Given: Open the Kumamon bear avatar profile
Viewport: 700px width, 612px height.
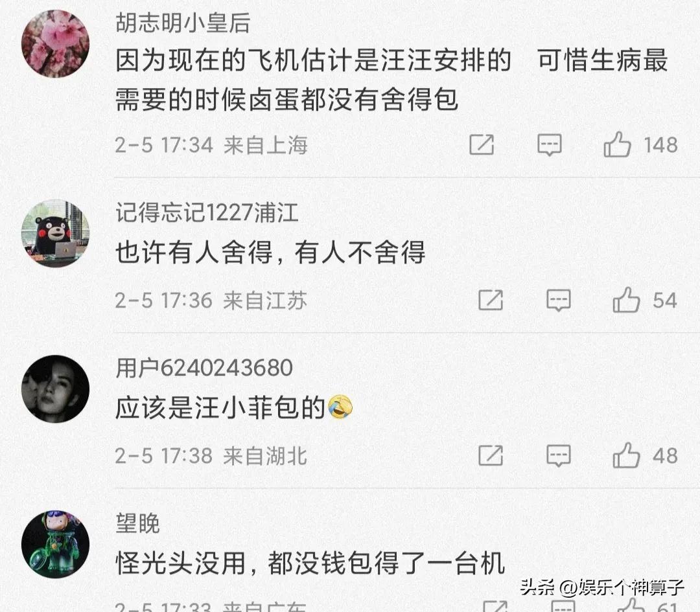Looking at the screenshot, I should coord(55,233).
